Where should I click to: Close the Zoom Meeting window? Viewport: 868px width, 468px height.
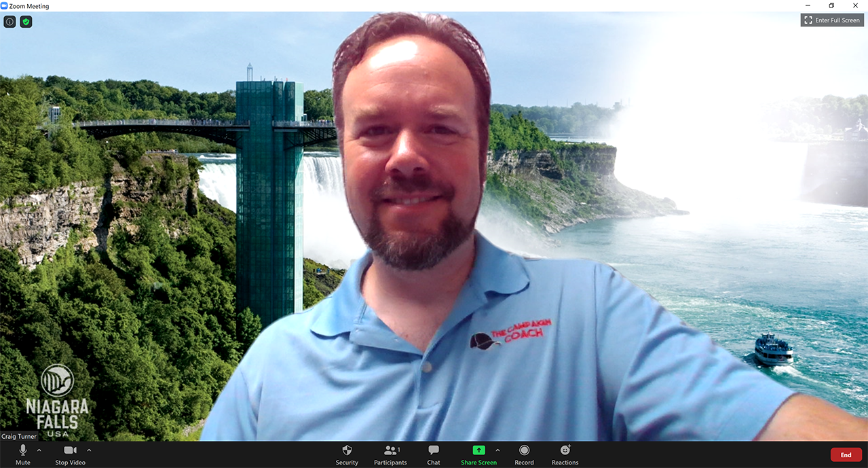click(855, 5)
